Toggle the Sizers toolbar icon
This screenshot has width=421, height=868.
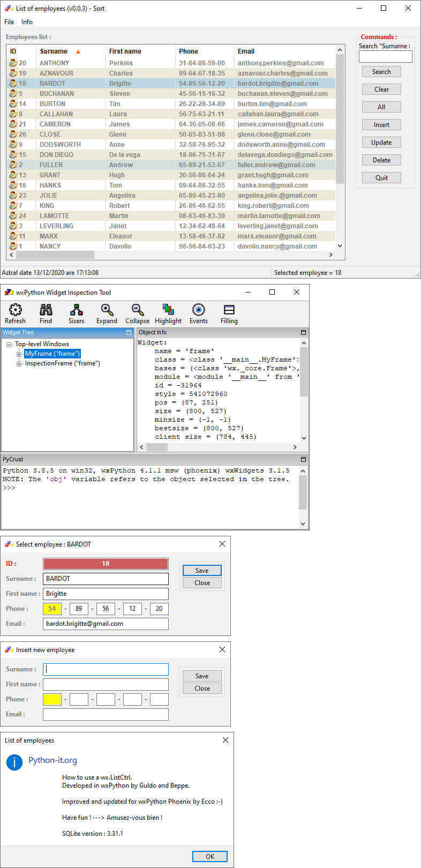76,310
